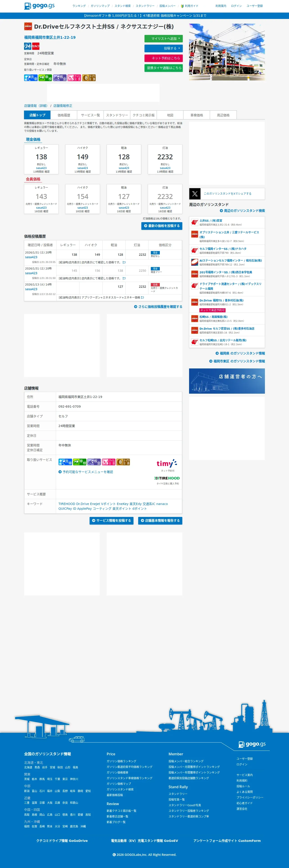This screenshot has width=289, height=868.
Task: Click the timy net reservation logo
Action: click(x=167, y=463)
